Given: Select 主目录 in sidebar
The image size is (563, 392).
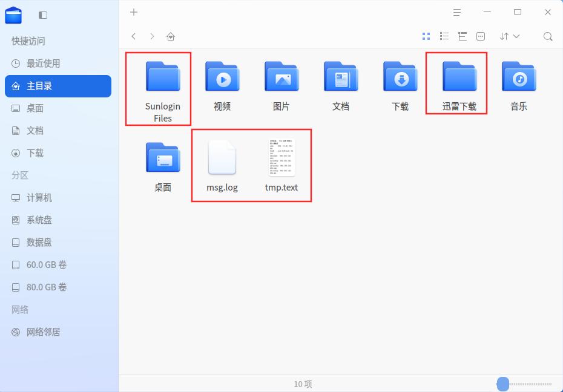Looking at the screenshot, I should (58, 86).
